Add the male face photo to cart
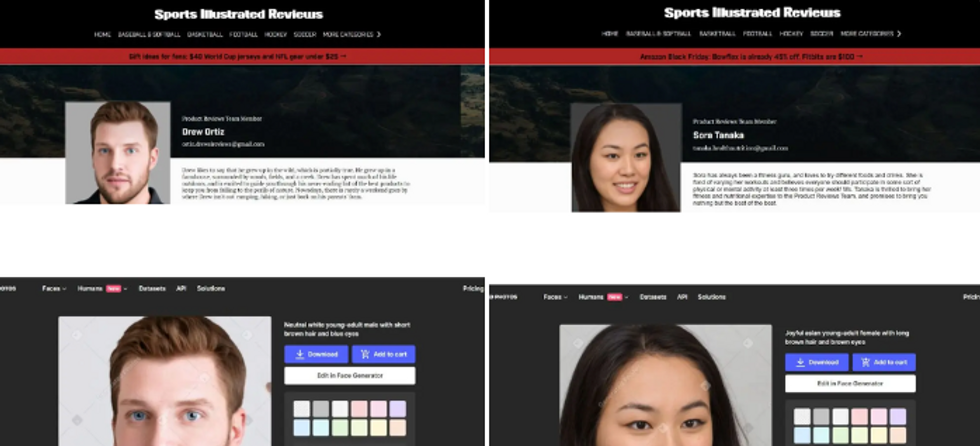The height and width of the screenshot is (446, 980). pyautogui.click(x=383, y=354)
